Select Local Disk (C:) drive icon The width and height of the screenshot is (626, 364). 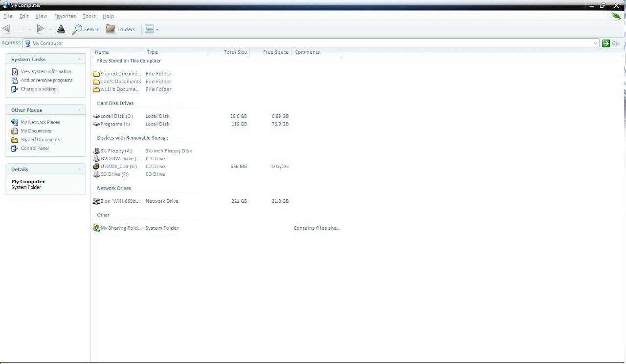point(96,116)
